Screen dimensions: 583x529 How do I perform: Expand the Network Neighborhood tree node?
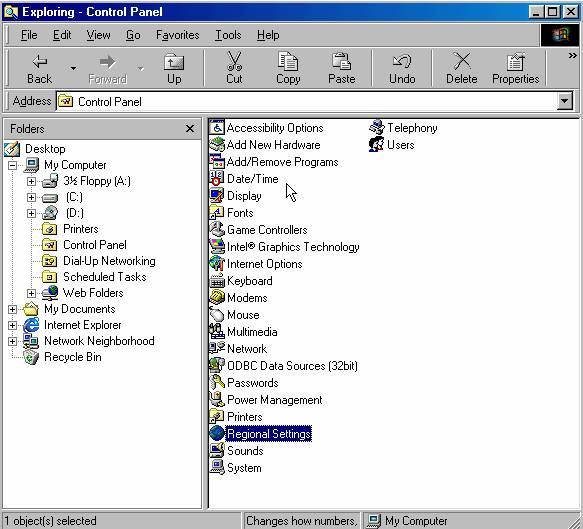[12, 341]
